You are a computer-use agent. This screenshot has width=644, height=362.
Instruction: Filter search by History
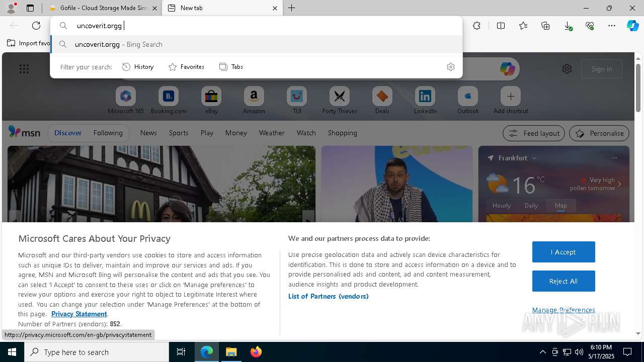pyautogui.click(x=138, y=67)
